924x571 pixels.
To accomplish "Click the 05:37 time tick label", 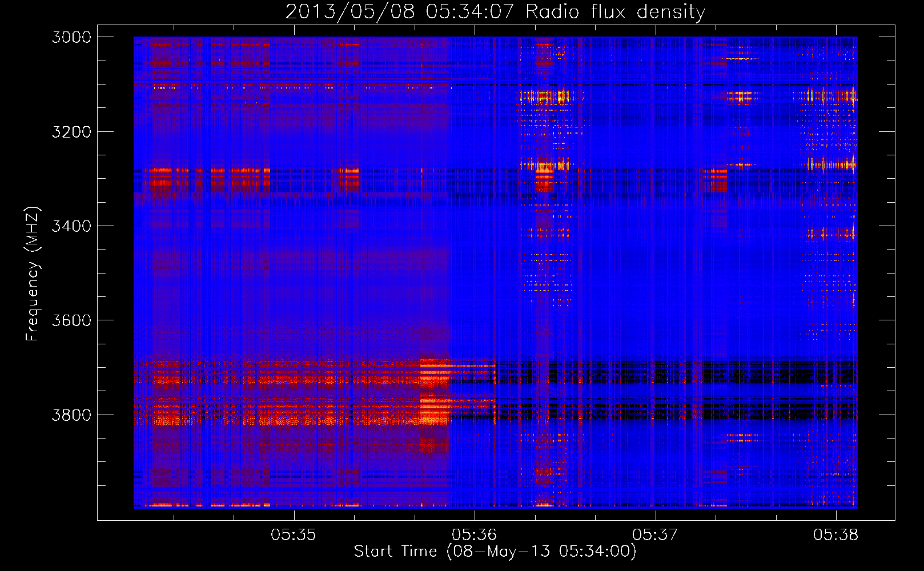I will [655, 535].
